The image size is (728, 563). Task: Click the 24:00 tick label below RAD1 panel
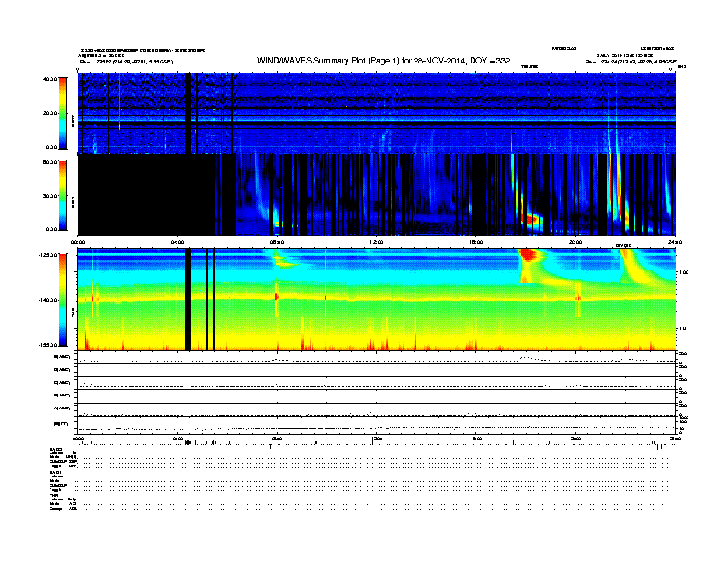tap(675, 242)
